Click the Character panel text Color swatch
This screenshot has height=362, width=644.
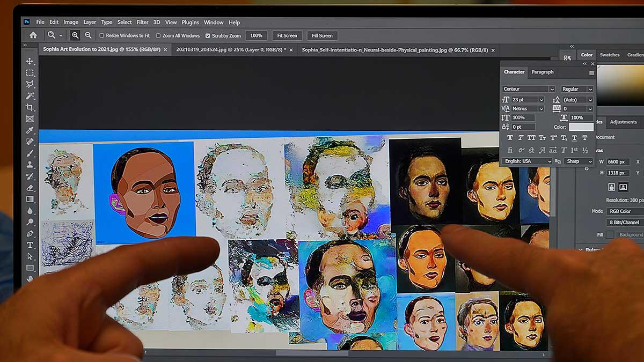coord(581,127)
